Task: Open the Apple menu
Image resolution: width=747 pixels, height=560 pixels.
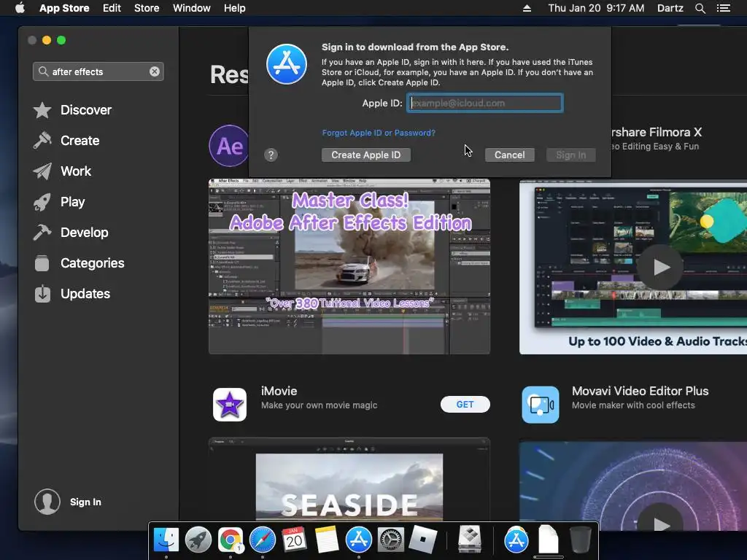Action: pos(20,8)
